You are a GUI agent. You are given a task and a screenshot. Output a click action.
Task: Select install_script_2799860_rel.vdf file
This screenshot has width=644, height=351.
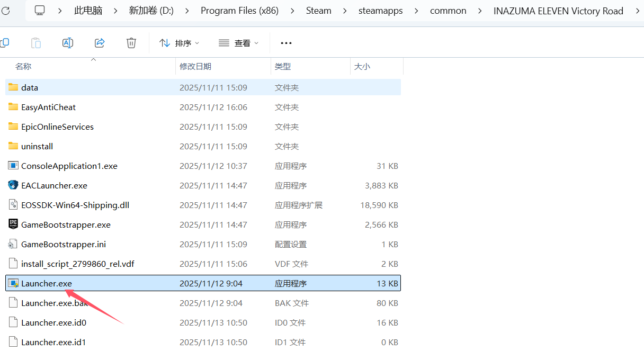pyautogui.click(x=77, y=264)
